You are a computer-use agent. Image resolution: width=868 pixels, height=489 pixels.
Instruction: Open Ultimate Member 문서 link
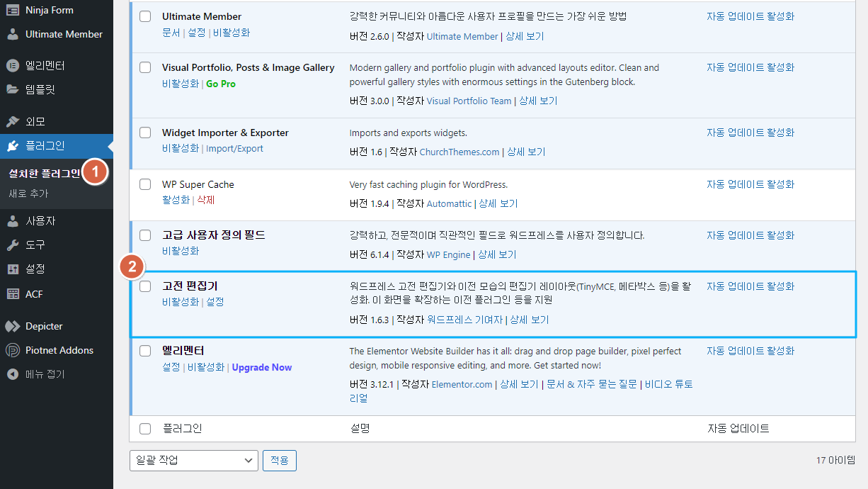click(171, 33)
